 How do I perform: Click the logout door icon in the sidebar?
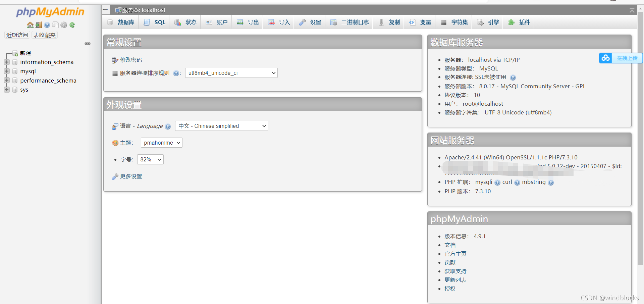click(39, 25)
